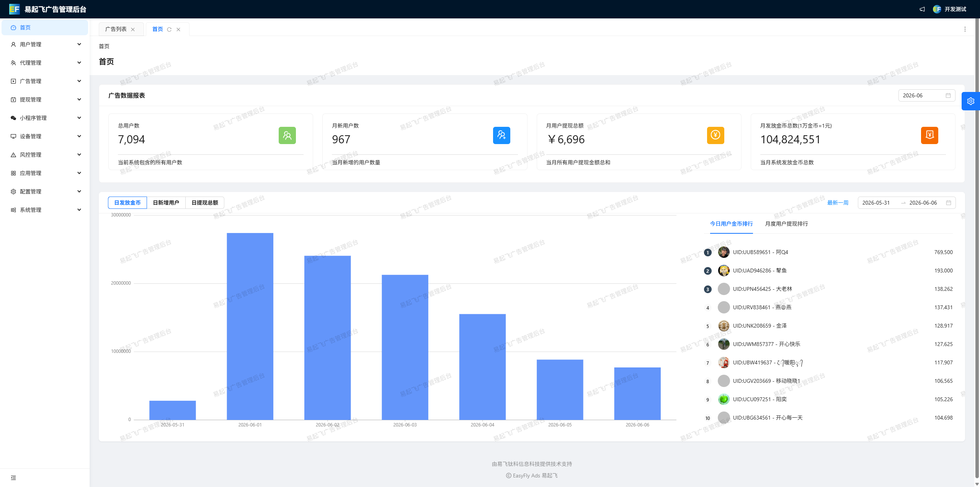Click the orange coin withdrawal icon
Image resolution: width=980 pixels, height=487 pixels.
pyautogui.click(x=715, y=135)
